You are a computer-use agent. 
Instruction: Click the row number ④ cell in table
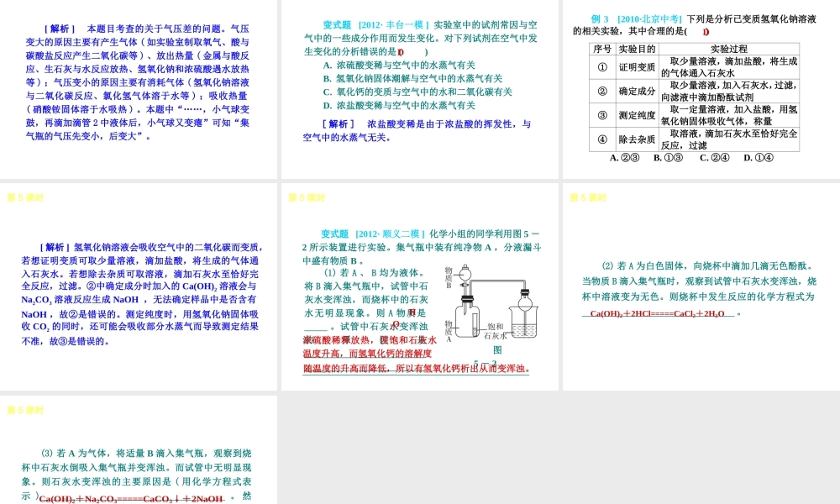(x=602, y=139)
